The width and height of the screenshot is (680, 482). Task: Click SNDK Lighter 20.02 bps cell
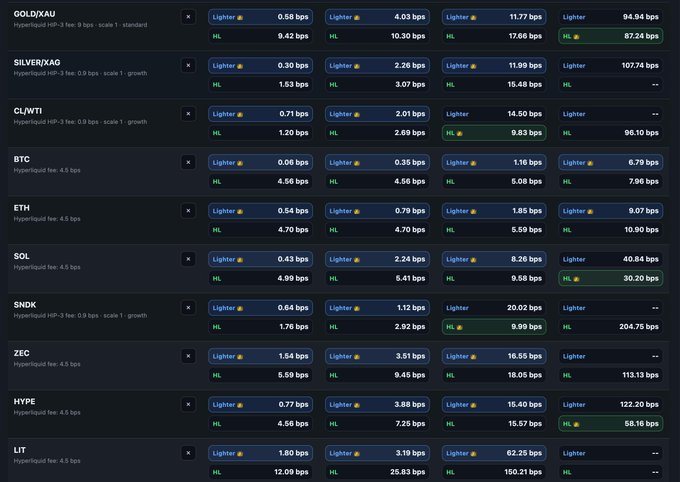tap(494, 308)
